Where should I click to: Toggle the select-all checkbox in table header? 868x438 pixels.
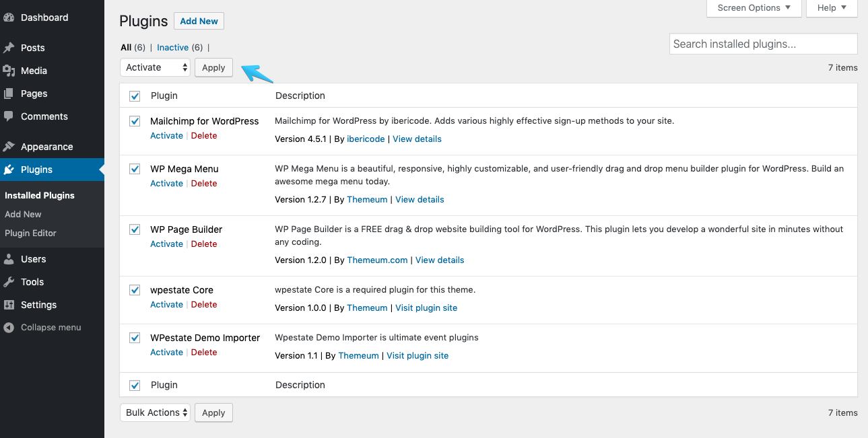tap(135, 96)
